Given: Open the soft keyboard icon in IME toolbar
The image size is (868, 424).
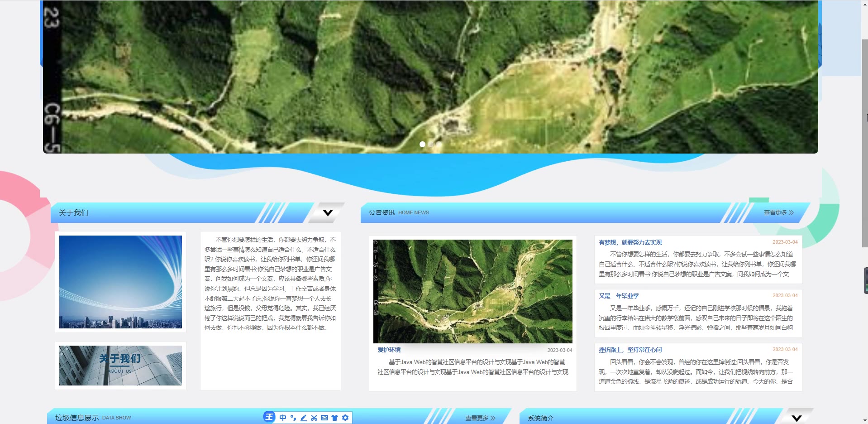Looking at the screenshot, I should pos(324,418).
